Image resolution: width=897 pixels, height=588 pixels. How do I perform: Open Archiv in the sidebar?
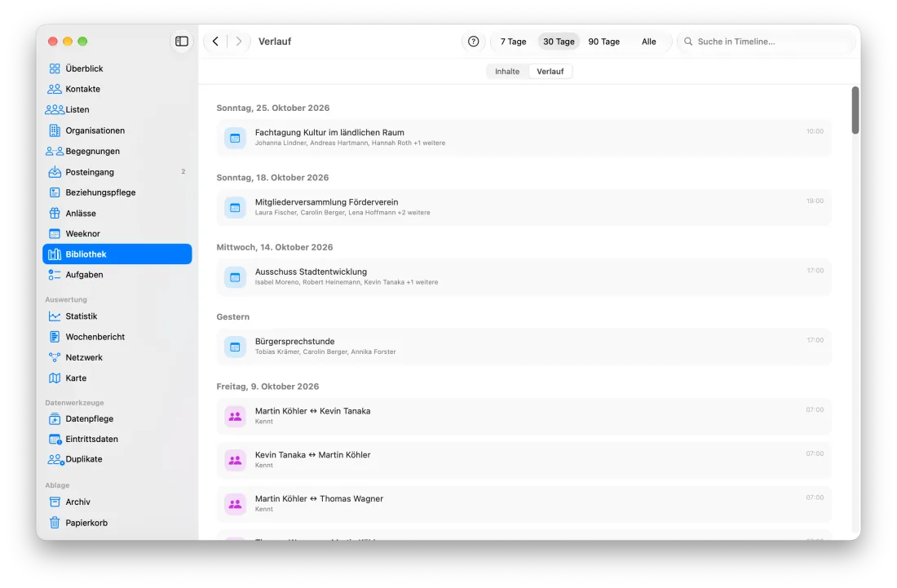(117, 502)
